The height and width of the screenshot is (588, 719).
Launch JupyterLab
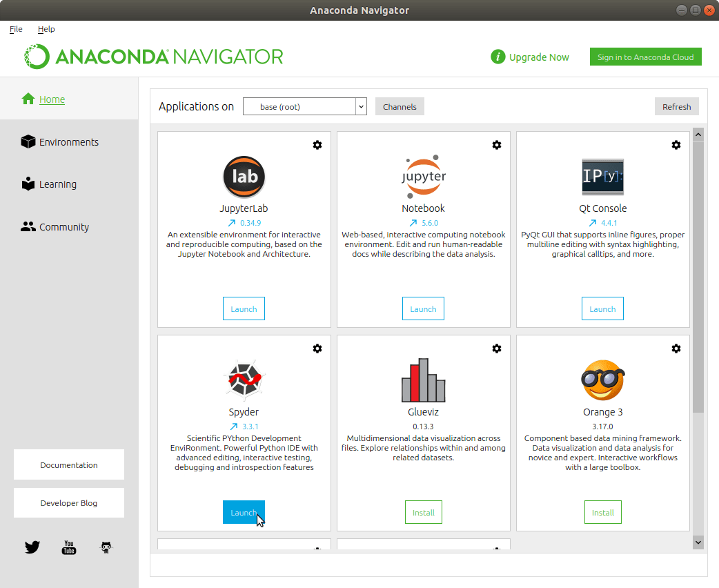click(x=244, y=308)
